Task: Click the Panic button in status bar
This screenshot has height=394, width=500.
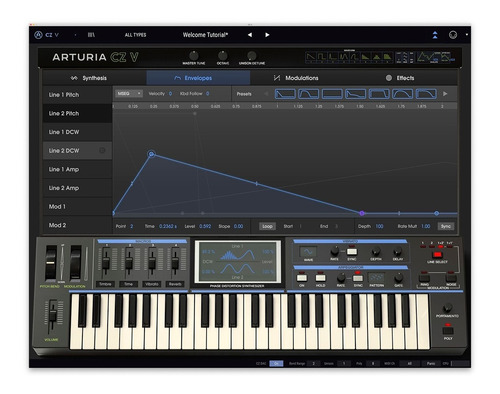Action: click(431, 363)
